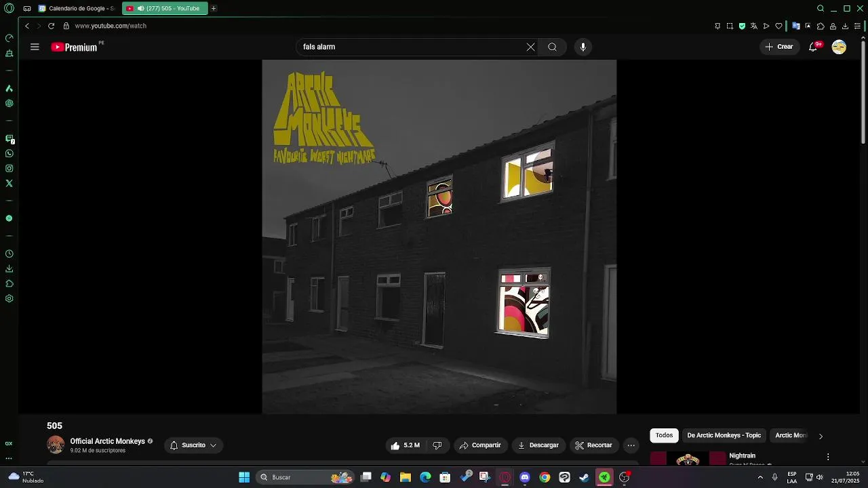Open X (Twitter) in the sidebar
This screenshot has width=868, height=488.
(x=9, y=184)
